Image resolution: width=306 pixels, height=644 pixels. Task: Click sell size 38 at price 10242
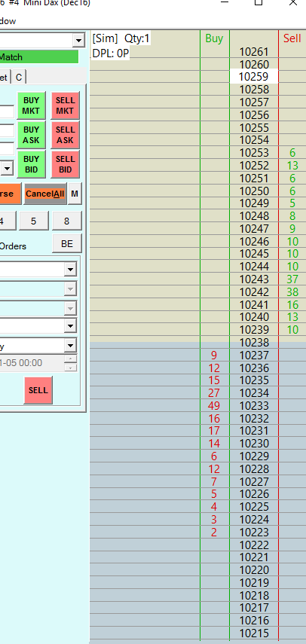point(292,292)
